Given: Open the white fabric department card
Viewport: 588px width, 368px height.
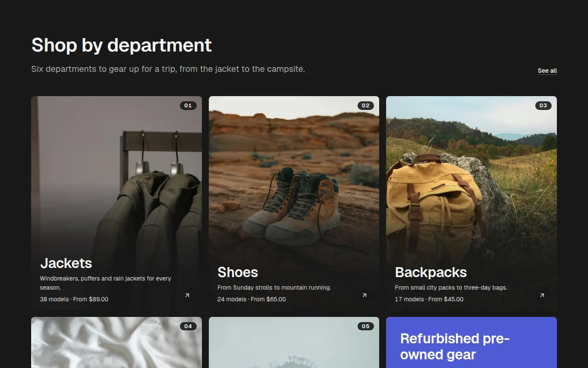Looking at the screenshot, I should 116,342.
